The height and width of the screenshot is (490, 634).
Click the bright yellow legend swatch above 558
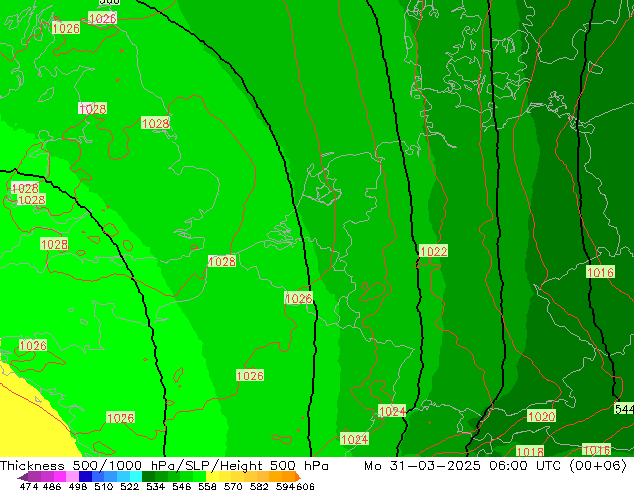coord(212,476)
